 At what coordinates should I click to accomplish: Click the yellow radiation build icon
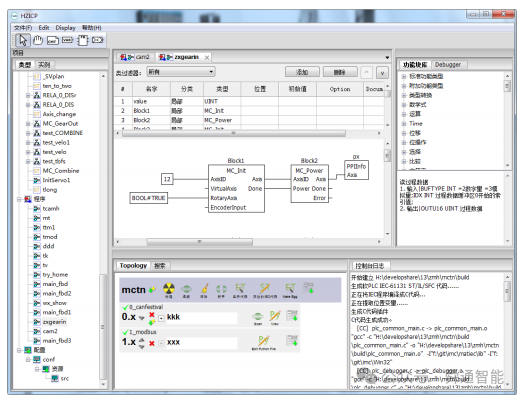coord(169,289)
